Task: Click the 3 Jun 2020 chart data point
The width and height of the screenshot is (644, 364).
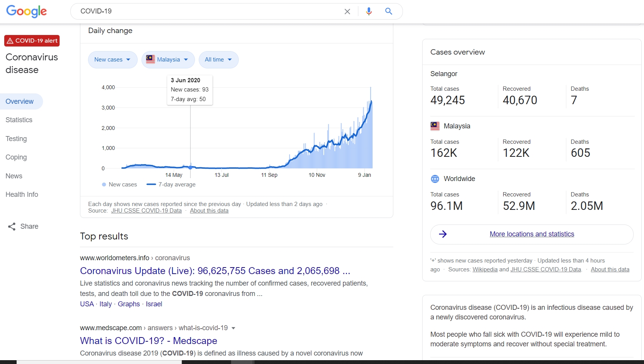Action: tap(190, 167)
